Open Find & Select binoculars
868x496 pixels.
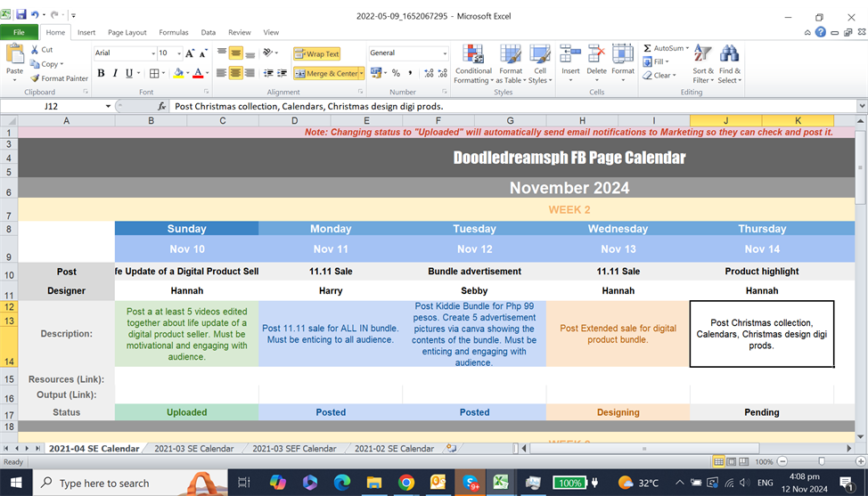(729, 64)
